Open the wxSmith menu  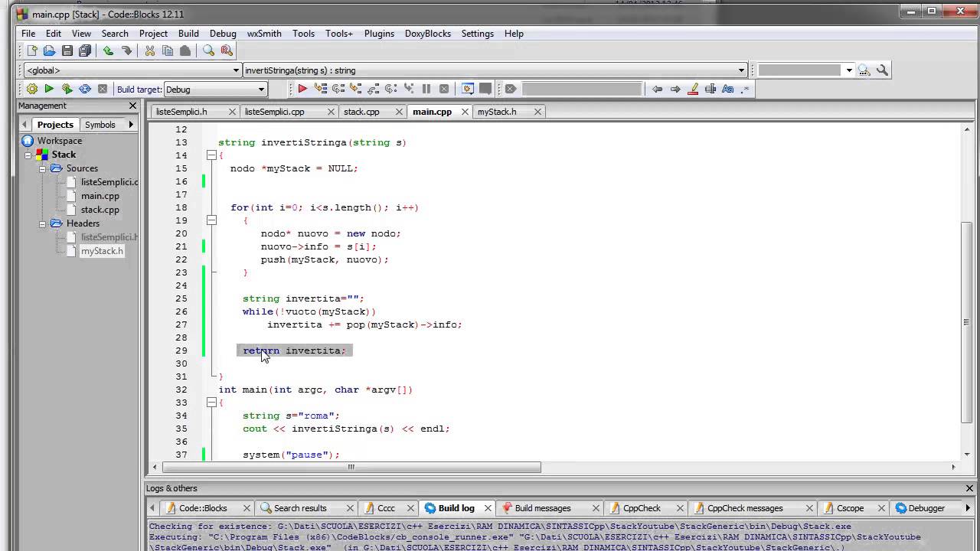[264, 34]
